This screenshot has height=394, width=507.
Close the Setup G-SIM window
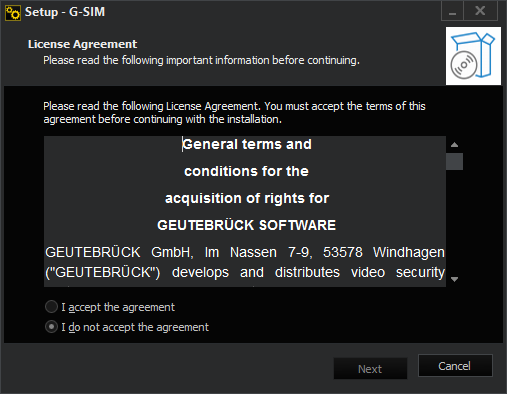[480, 11]
